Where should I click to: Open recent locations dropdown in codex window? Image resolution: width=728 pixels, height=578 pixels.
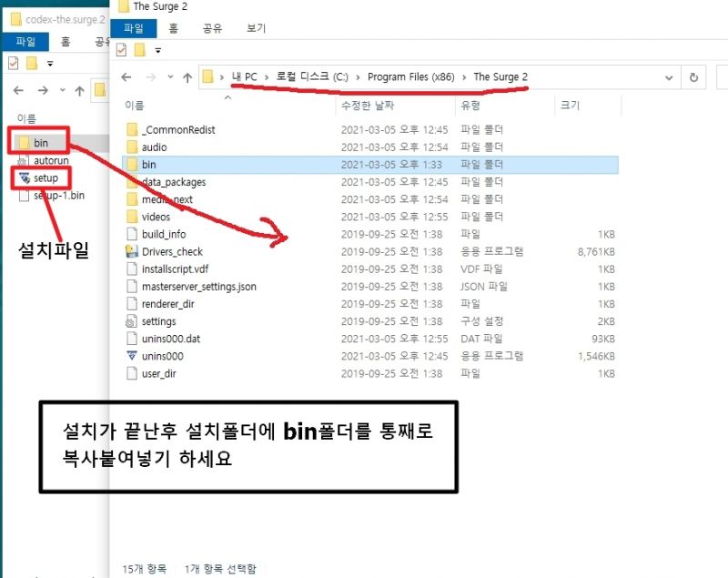point(63,90)
